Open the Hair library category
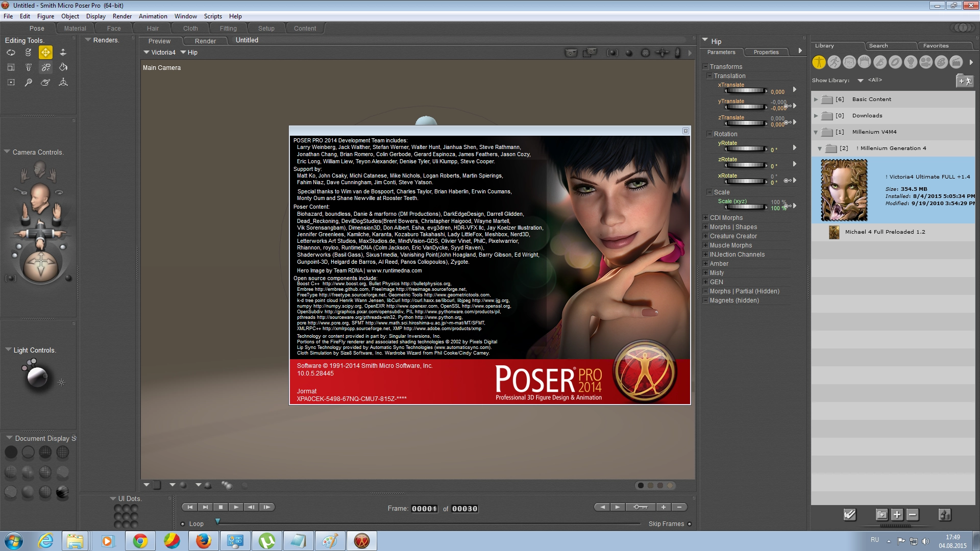The height and width of the screenshot is (551, 980). tap(865, 62)
